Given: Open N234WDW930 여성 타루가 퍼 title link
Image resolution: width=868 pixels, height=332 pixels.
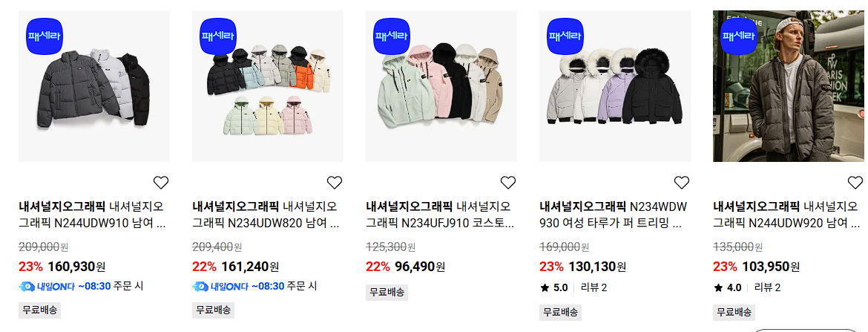Looking at the screenshot, I should click(614, 215).
